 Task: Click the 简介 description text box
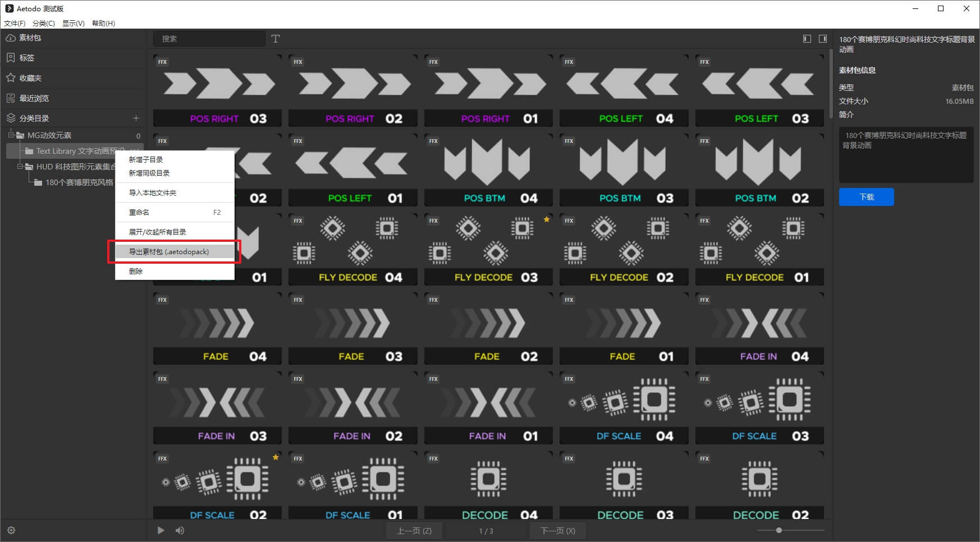pos(906,154)
